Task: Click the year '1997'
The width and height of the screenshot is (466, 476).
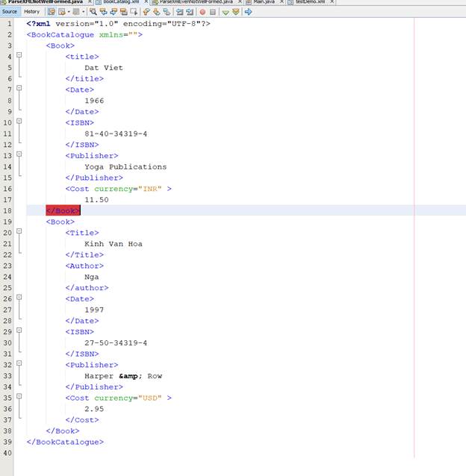Action: (x=94, y=310)
